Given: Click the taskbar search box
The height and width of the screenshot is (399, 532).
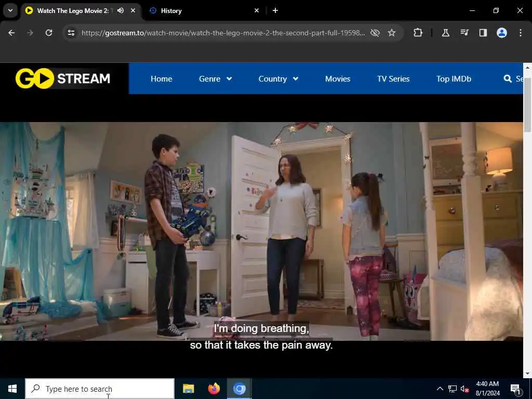Looking at the screenshot, I should 100,389.
